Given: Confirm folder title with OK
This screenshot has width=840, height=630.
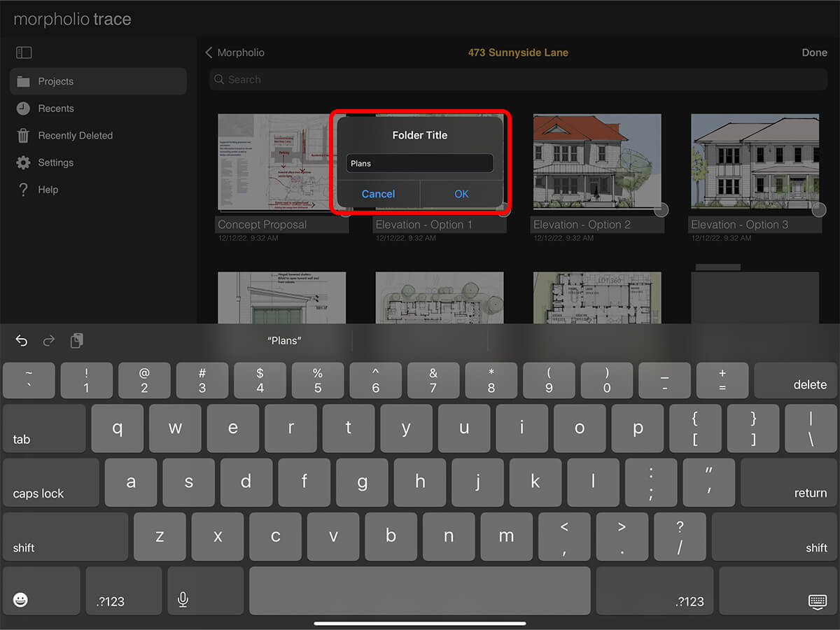Looking at the screenshot, I should tap(461, 194).
